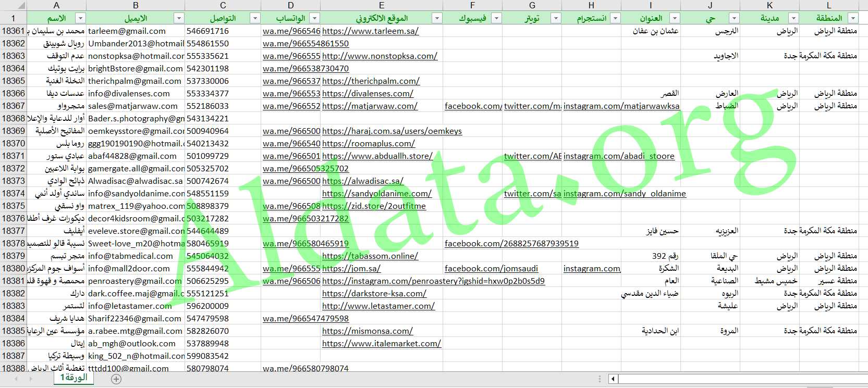Open the https://jom.sa/ website link
This screenshot has height=388, width=868.
click(351, 269)
